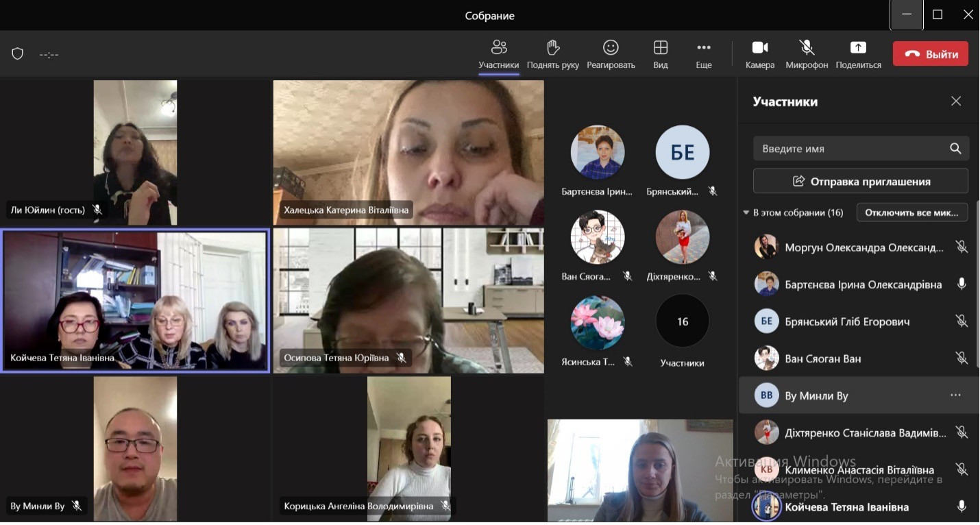Click mic icon under Діхтяренко… gallery avatar
980x525 pixels.
(713, 276)
